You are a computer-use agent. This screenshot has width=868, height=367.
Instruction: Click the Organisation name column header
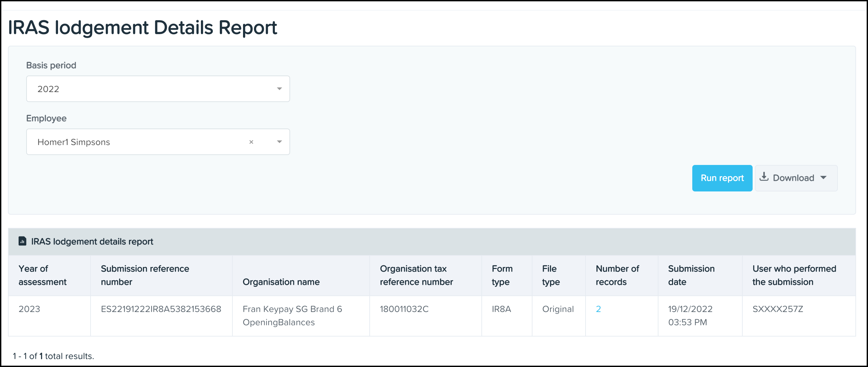click(281, 282)
